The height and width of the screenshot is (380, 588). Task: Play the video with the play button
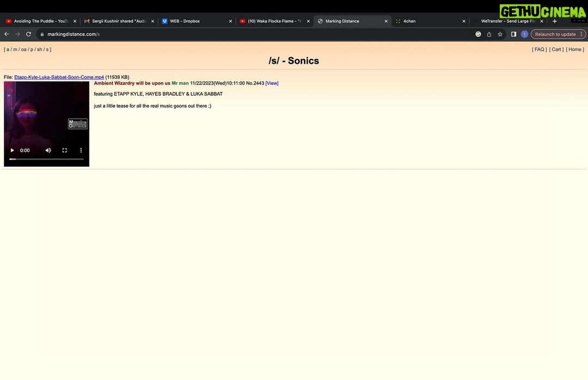(12, 150)
